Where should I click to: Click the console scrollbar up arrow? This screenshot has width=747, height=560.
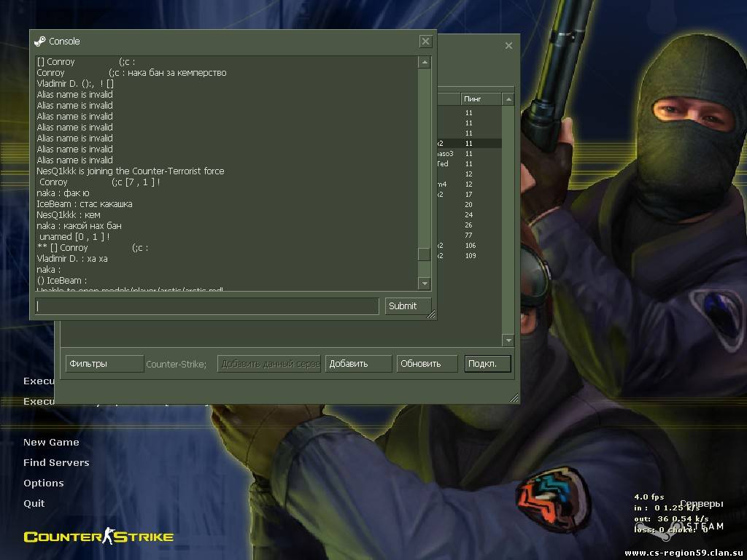(x=425, y=63)
